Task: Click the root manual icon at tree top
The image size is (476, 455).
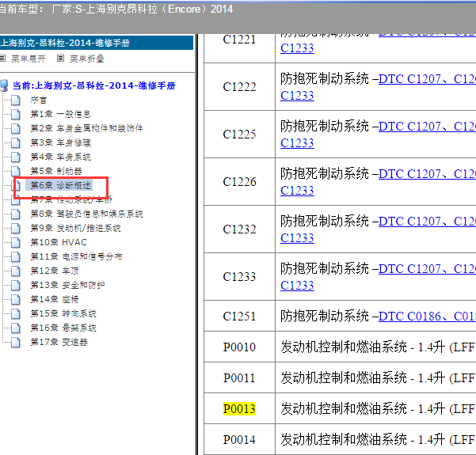Action: 5,85
